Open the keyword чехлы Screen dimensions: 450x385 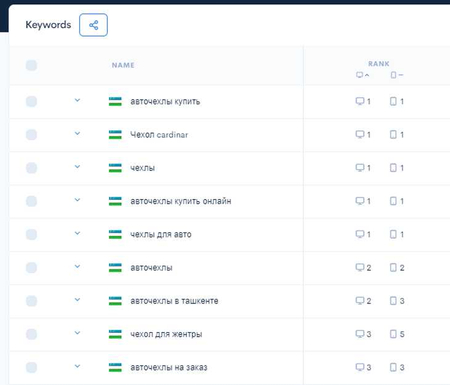click(x=143, y=168)
